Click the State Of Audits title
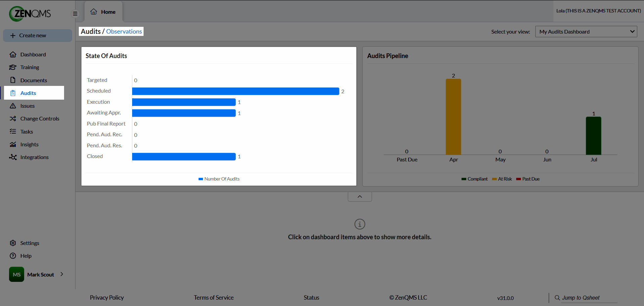Screen dimensions: 644x306 [x=106, y=56]
